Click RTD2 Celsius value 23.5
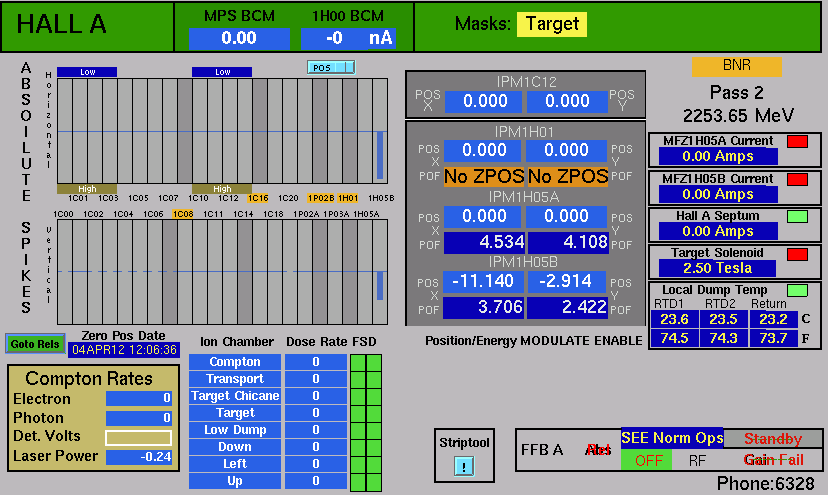828x495 pixels. [x=723, y=320]
